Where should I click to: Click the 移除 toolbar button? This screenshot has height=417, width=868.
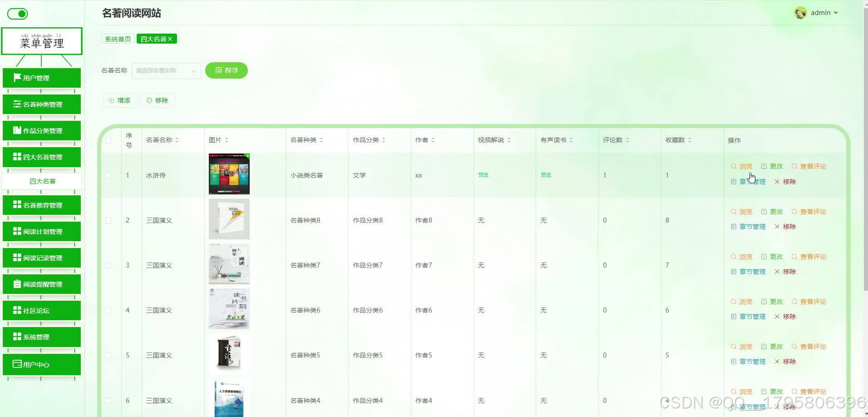(158, 100)
